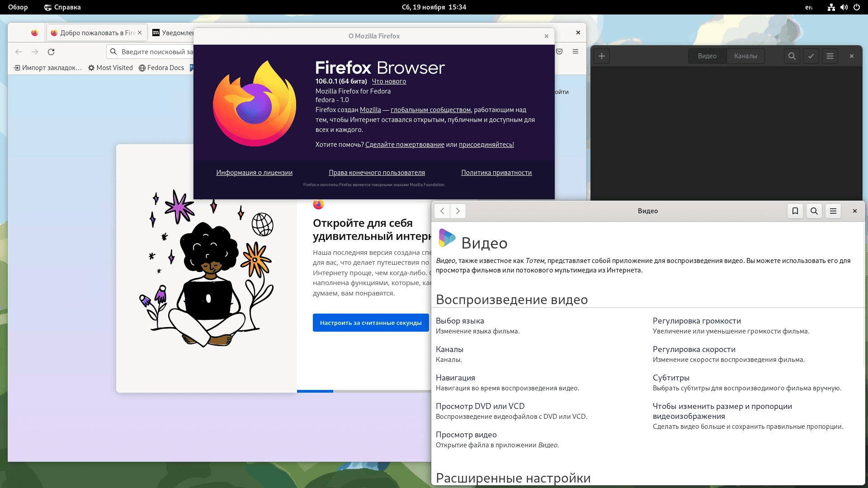The height and width of the screenshot is (488, 868).
Task: Search in the Видео help window
Action: pyautogui.click(x=814, y=211)
